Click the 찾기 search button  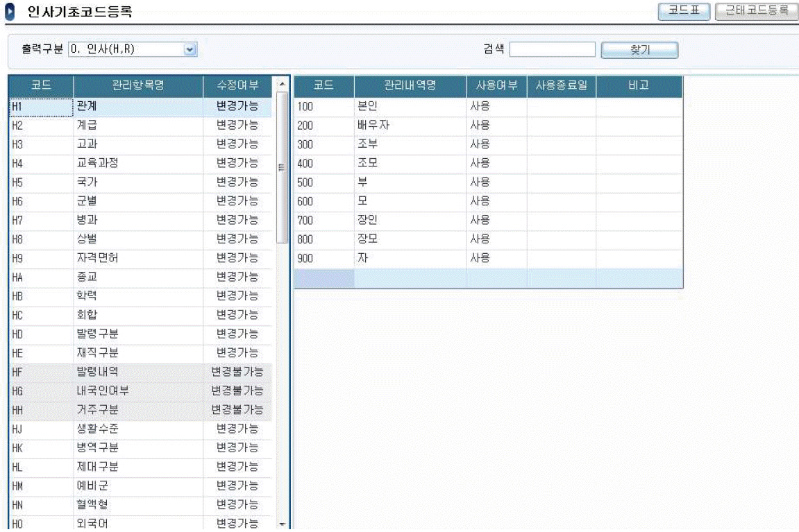point(639,51)
